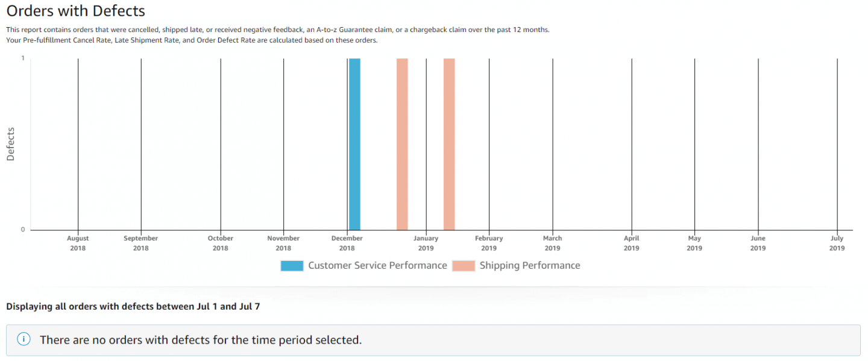The height and width of the screenshot is (361, 868).
Task: Click the blue Customer Service Performance legend swatch
Action: [292, 266]
